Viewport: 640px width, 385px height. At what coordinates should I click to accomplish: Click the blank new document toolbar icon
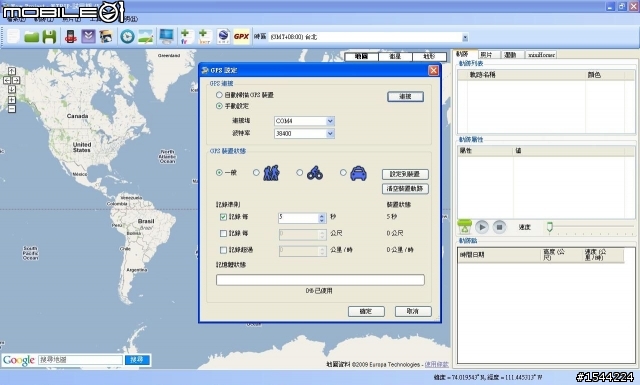13,36
